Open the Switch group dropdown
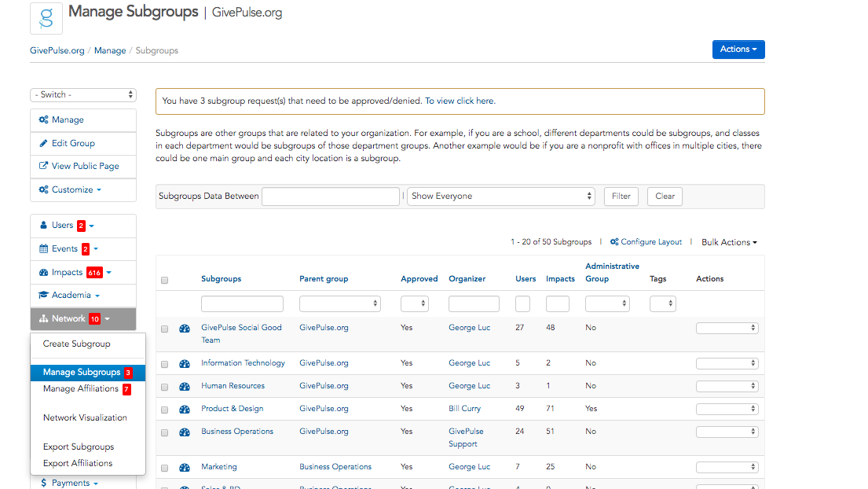 coord(83,94)
